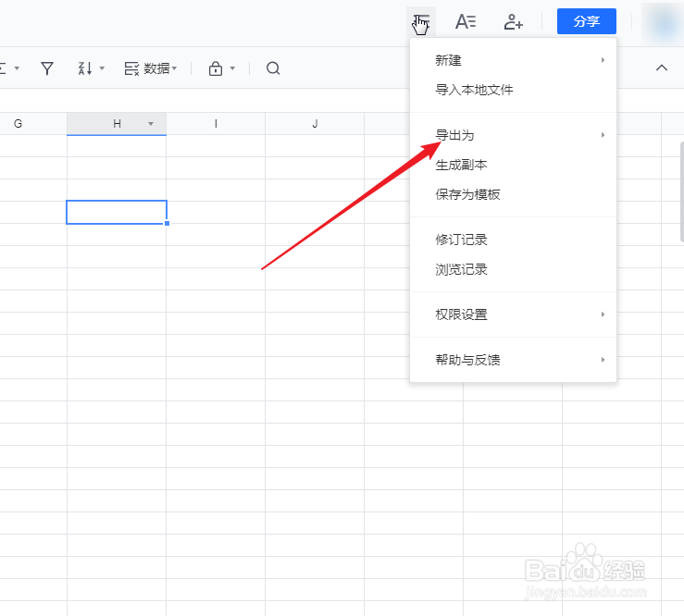Select column H header

click(117, 124)
